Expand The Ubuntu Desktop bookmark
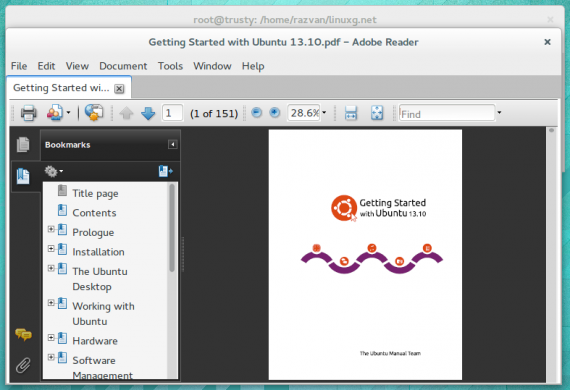This screenshot has height=390, width=570. (x=51, y=268)
